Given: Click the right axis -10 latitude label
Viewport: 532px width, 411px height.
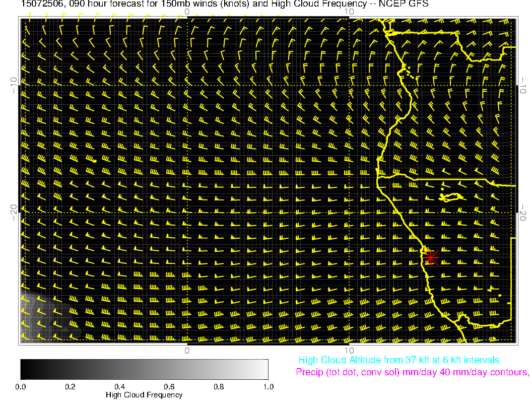Looking at the screenshot, I should (x=523, y=85).
